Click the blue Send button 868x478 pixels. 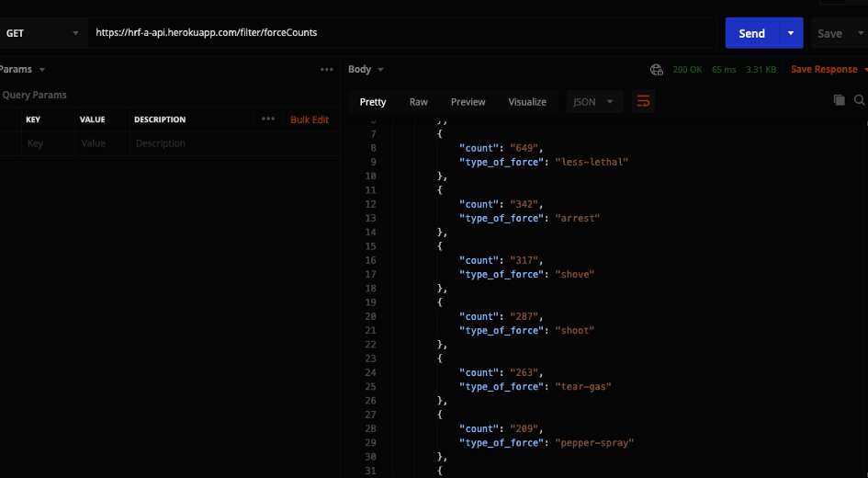(751, 33)
